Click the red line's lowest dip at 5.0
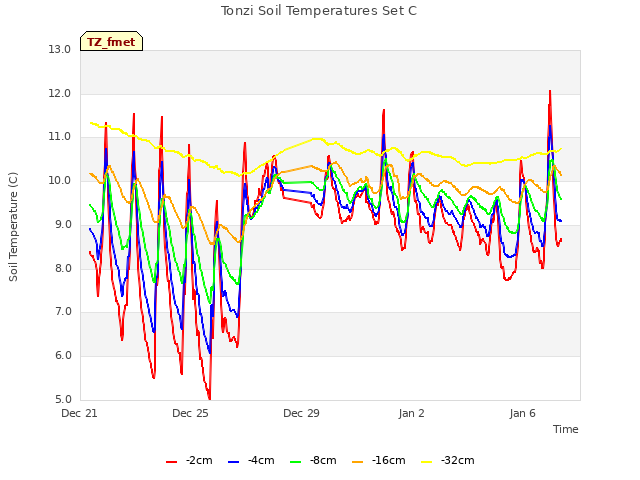This screenshot has height=480, width=640. (209, 399)
